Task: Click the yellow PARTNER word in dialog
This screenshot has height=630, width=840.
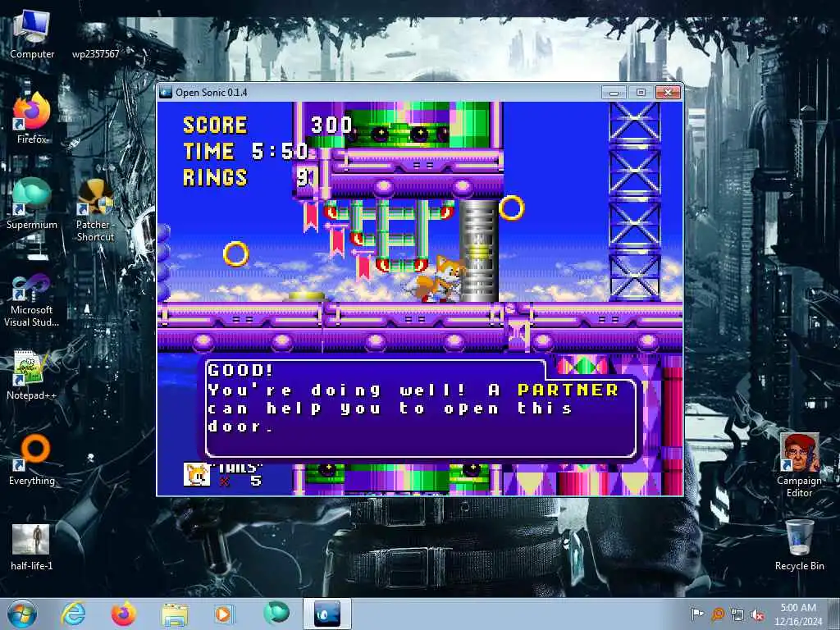Action: click(x=568, y=390)
